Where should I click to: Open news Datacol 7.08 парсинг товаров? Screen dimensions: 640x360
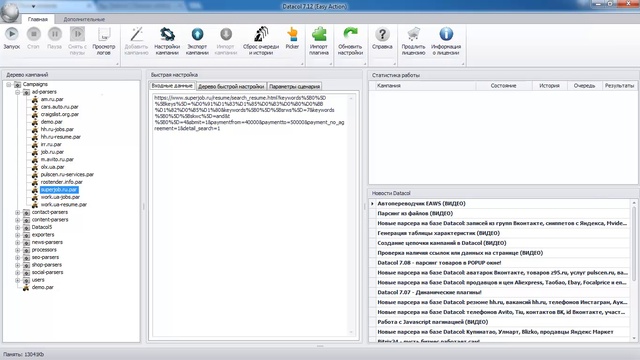click(439, 263)
